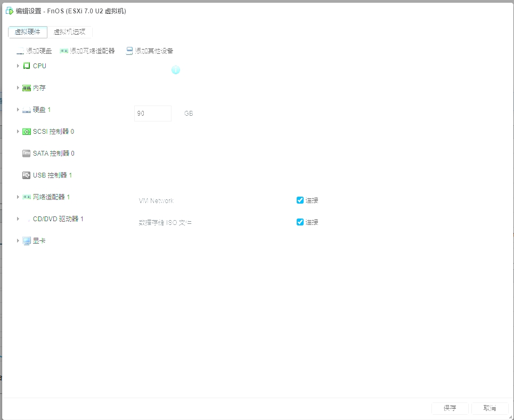Expand the CD/DVD drive 1 row
Image resolution: width=514 pixels, height=420 pixels.
pyautogui.click(x=18, y=219)
